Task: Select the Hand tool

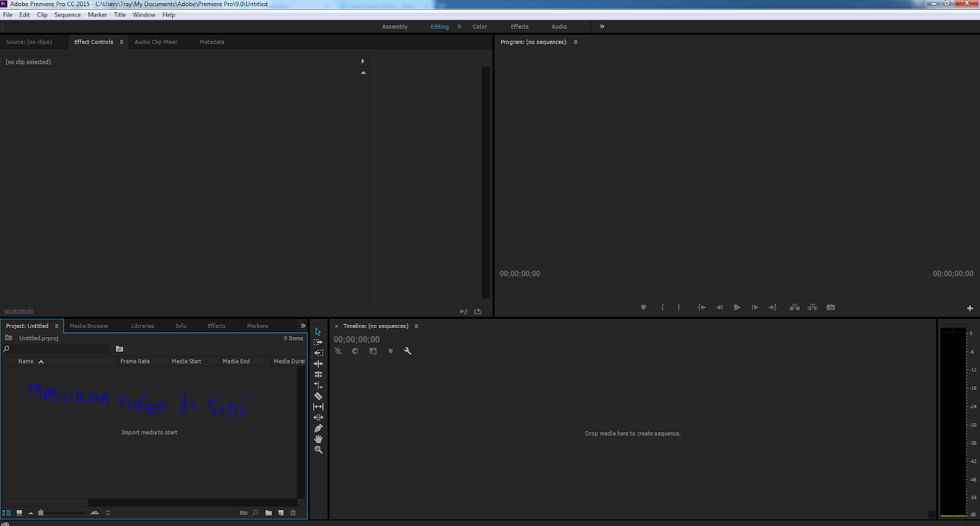Action: tap(318, 439)
